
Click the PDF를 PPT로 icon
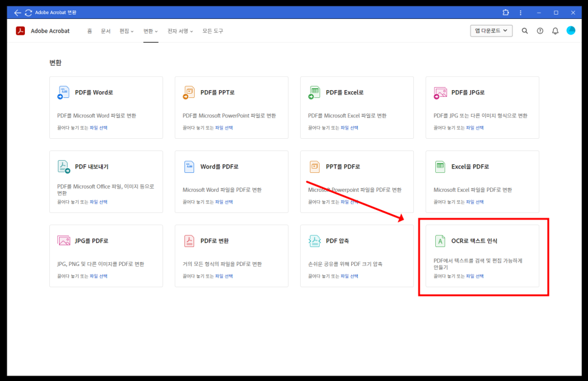pos(189,93)
